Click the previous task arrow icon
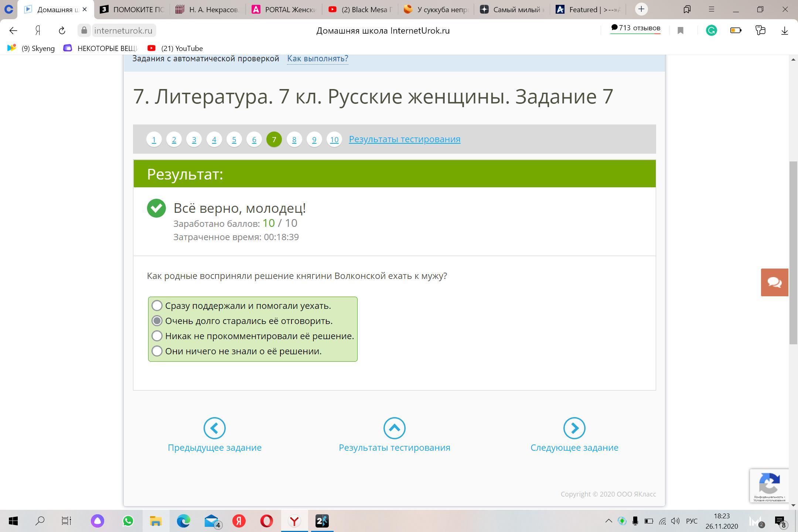This screenshot has width=798, height=532. 214,428
